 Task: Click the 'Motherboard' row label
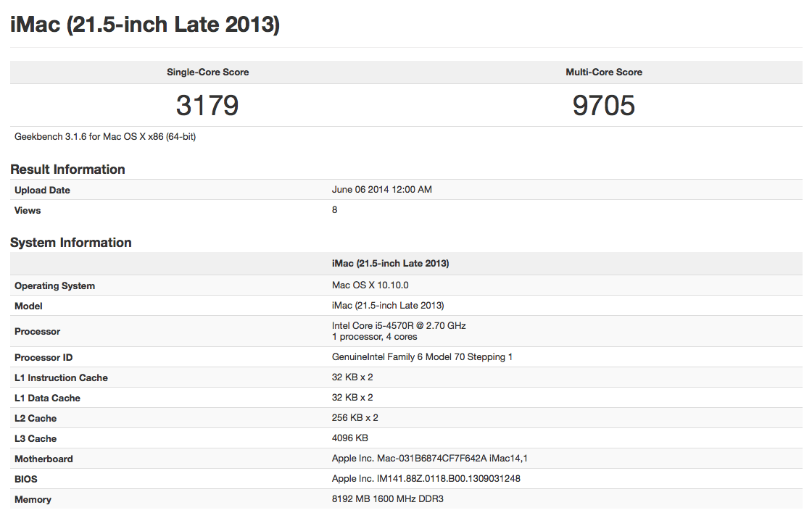point(44,459)
